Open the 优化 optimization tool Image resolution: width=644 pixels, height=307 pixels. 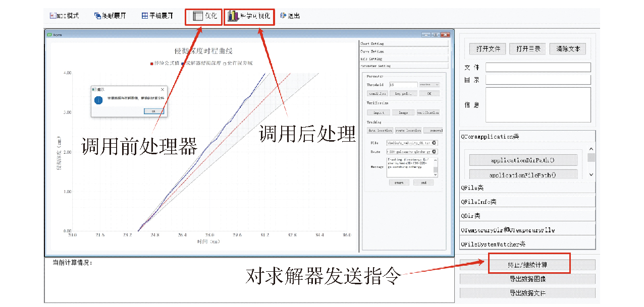click(x=204, y=16)
